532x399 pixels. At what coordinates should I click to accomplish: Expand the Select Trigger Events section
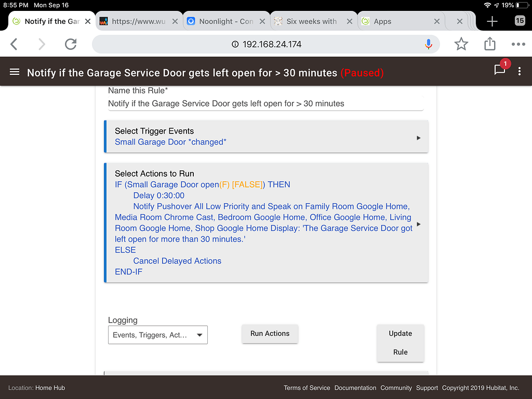pos(266,137)
